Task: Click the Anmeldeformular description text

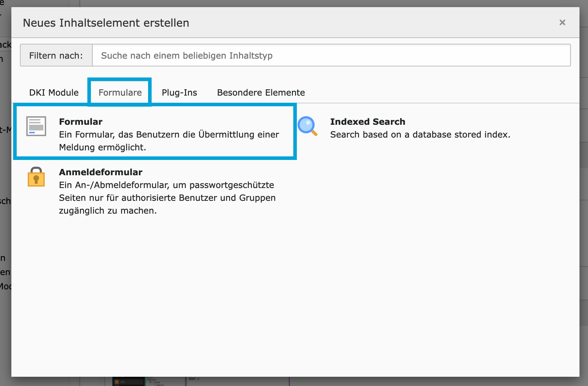Action: [167, 198]
